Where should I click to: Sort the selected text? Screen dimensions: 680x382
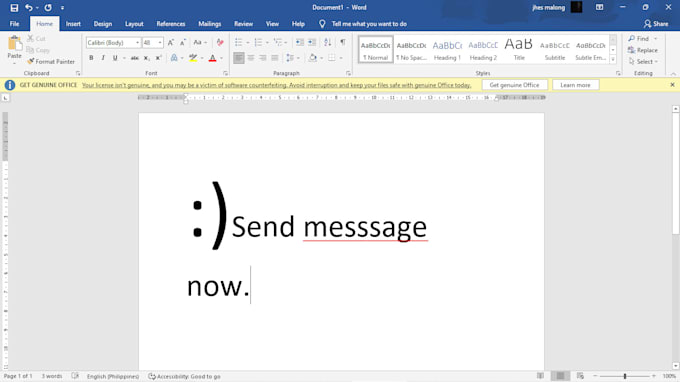click(327, 42)
